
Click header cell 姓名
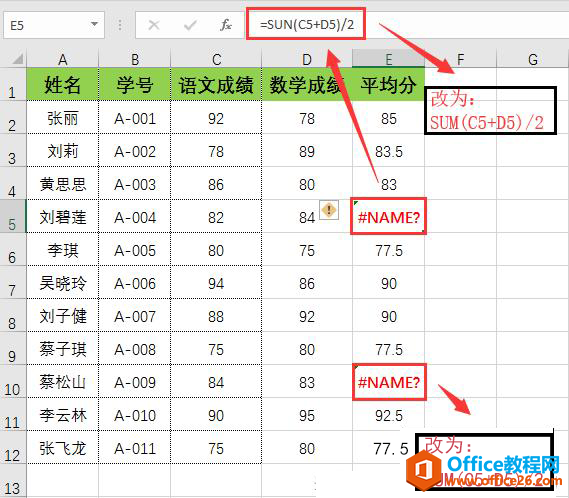tap(62, 85)
